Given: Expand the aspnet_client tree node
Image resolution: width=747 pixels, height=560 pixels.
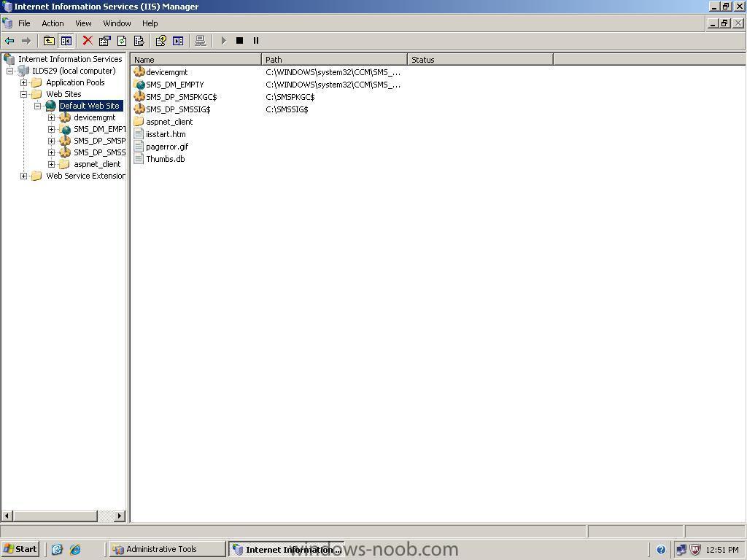Looking at the screenshot, I should (x=51, y=164).
